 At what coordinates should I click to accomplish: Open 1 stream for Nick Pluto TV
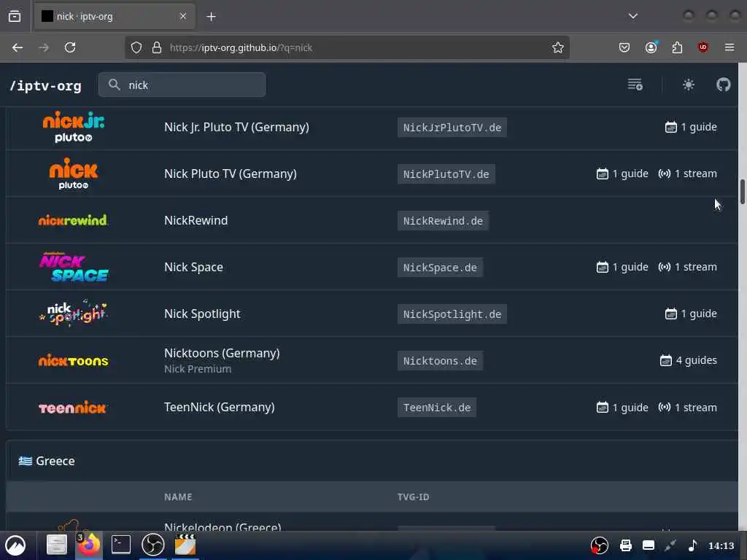[687, 174]
